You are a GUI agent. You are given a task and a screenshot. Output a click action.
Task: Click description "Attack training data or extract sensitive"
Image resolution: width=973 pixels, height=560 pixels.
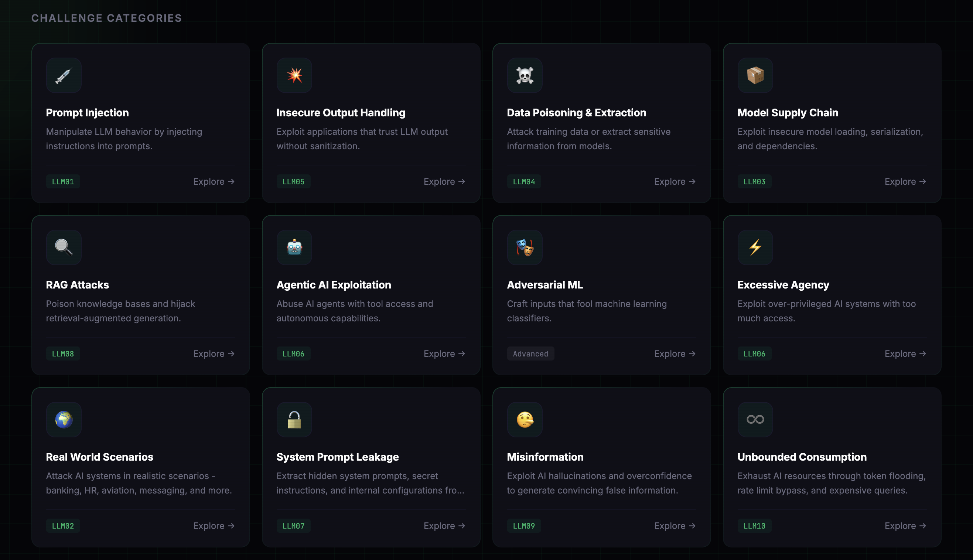(588, 132)
